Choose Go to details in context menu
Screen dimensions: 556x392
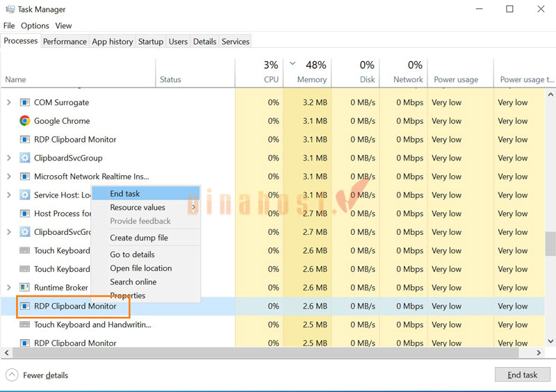(x=146, y=254)
